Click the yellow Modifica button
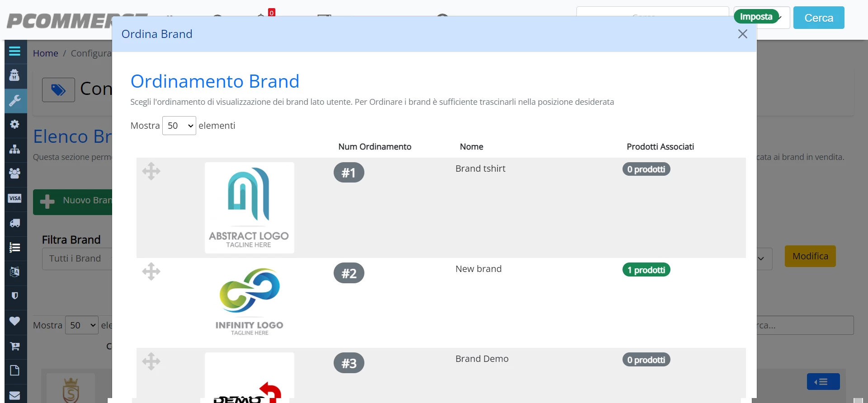868x403 pixels. 810,256
